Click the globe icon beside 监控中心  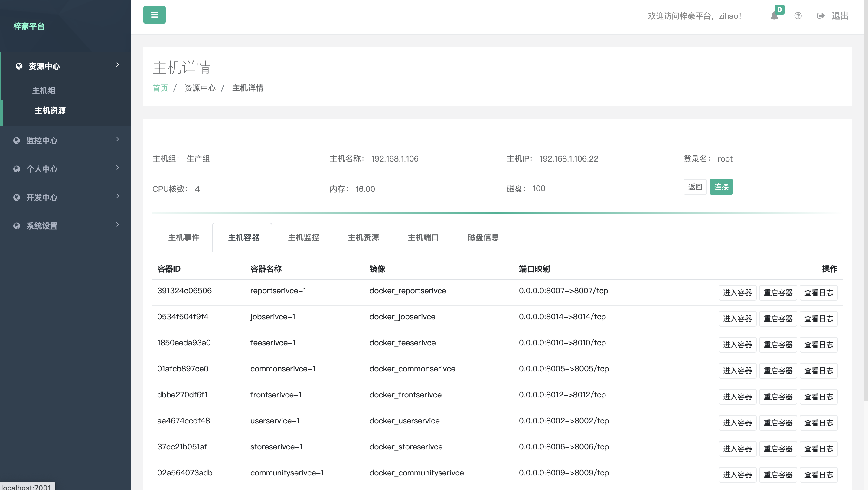click(17, 141)
